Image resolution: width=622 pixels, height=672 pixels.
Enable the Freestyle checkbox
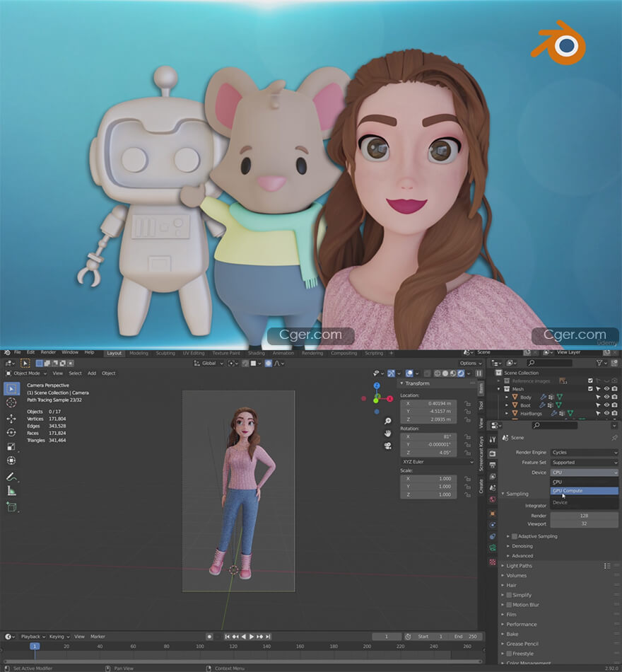pyautogui.click(x=509, y=654)
